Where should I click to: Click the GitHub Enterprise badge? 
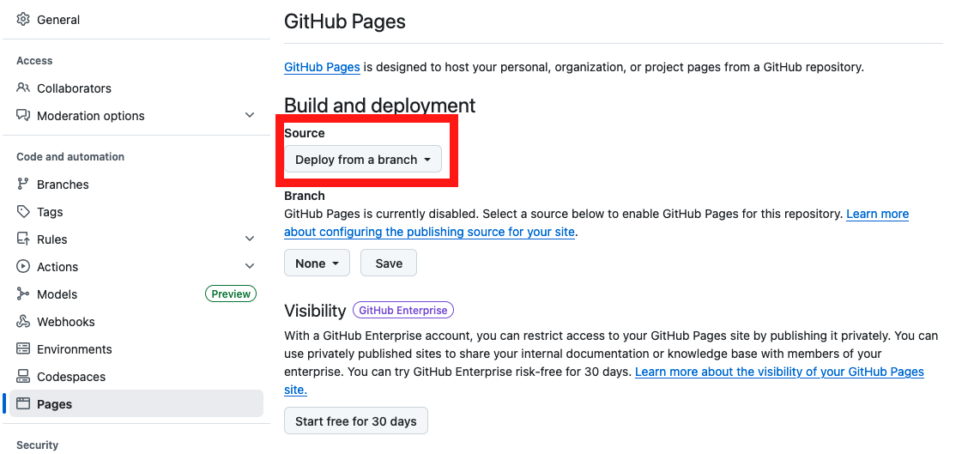(402, 311)
